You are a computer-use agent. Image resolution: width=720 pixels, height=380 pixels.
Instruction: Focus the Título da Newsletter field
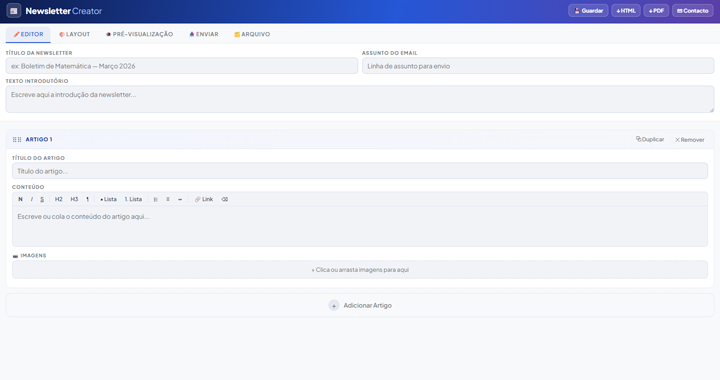click(x=182, y=66)
